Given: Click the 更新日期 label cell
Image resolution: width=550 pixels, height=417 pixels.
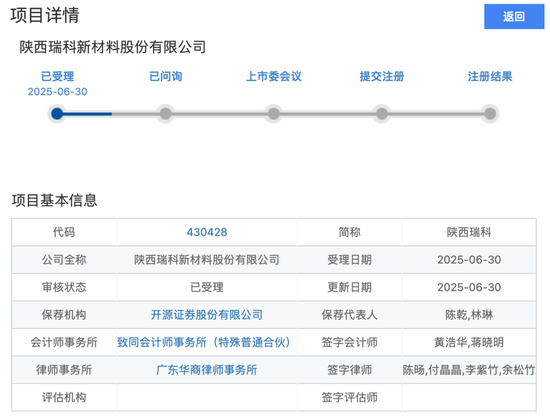Looking at the screenshot, I should click(x=350, y=287).
